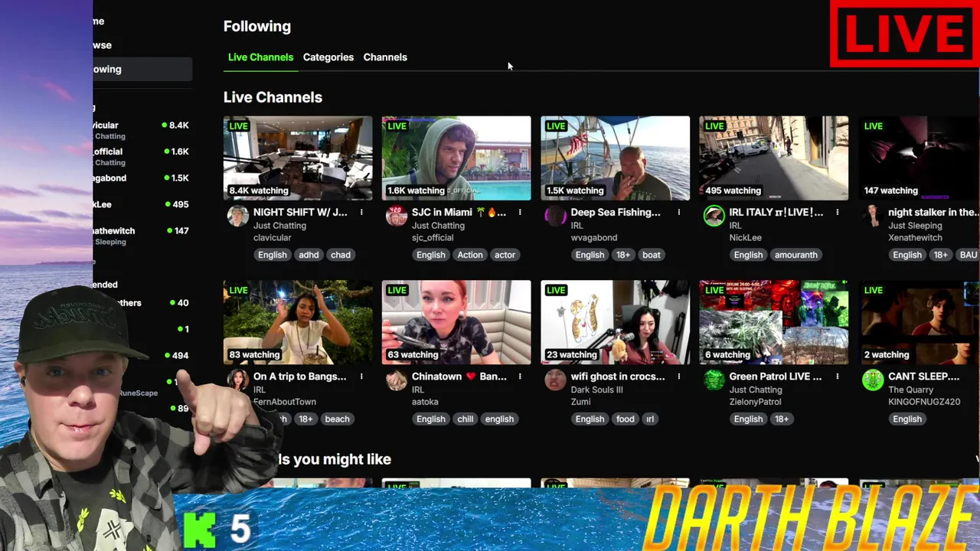The width and height of the screenshot is (980, 551).
Task: Open options menu for IRL ITALY stream
Action: [837, 213]
